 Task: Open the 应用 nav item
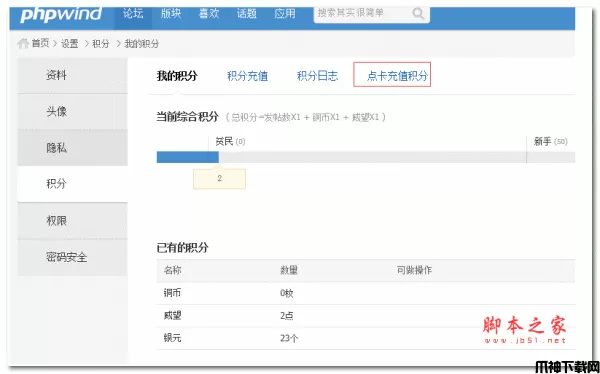point(285,13)
